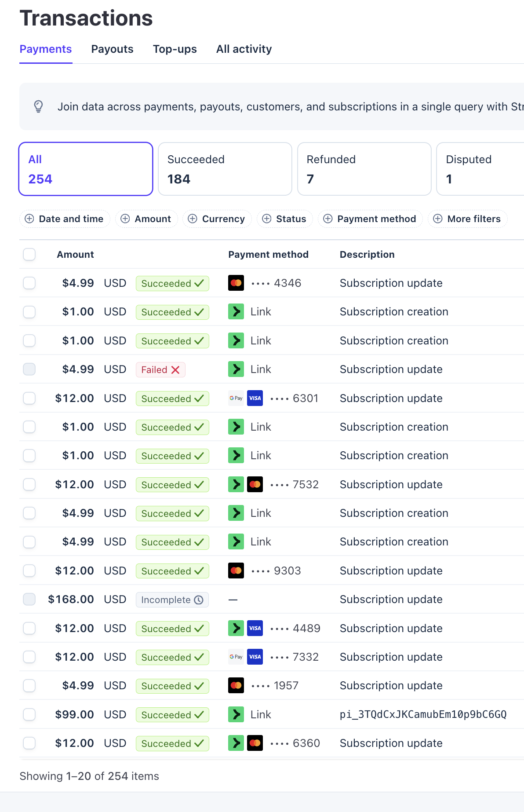The image size is (524, 812).
Task: Click the Mastercard icon for card ending 9303
Action: pyautogui.click(x=236, y=571)
